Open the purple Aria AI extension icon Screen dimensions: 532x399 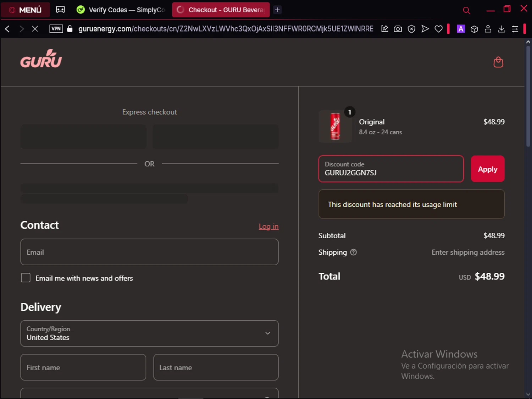(461, 29)
